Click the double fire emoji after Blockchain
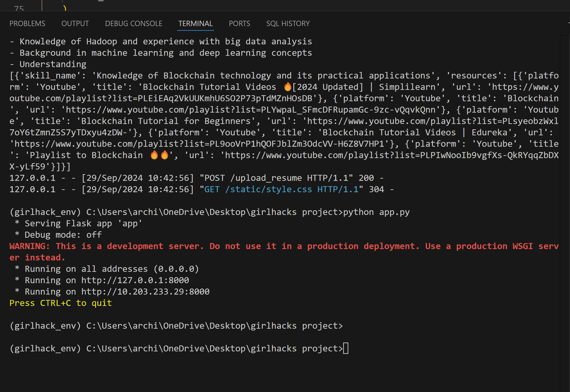 159,155
